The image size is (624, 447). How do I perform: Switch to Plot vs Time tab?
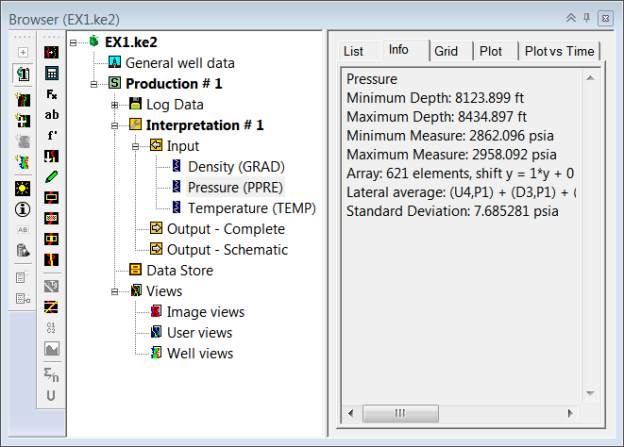tap(559, 51)
